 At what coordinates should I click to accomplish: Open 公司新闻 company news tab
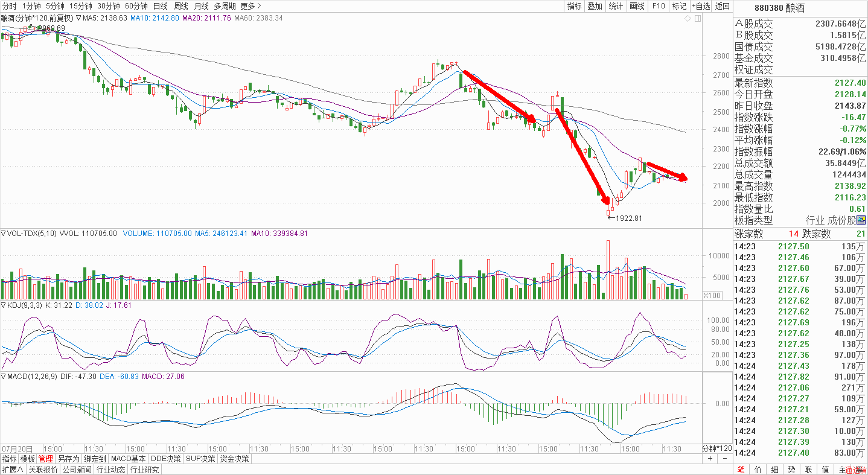coord(77,470)
